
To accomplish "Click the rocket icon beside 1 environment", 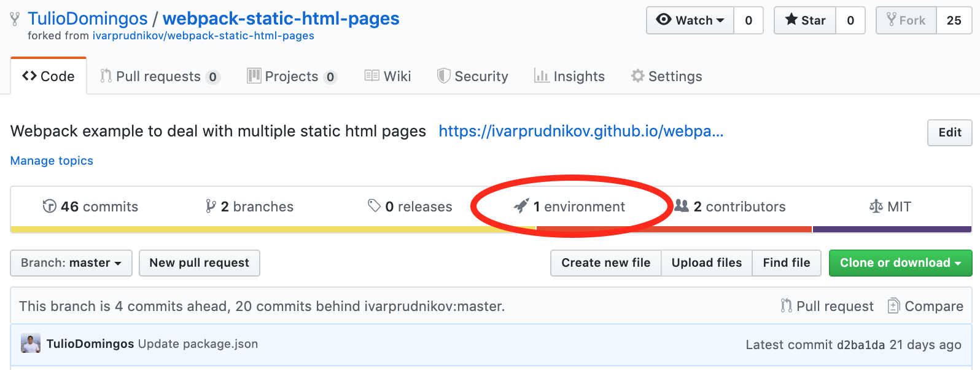I will tap(521, 206).
